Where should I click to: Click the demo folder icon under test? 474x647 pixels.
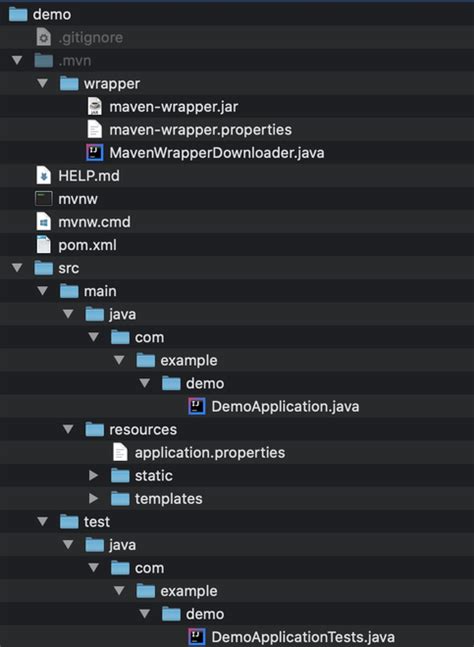tap(171, 614)
